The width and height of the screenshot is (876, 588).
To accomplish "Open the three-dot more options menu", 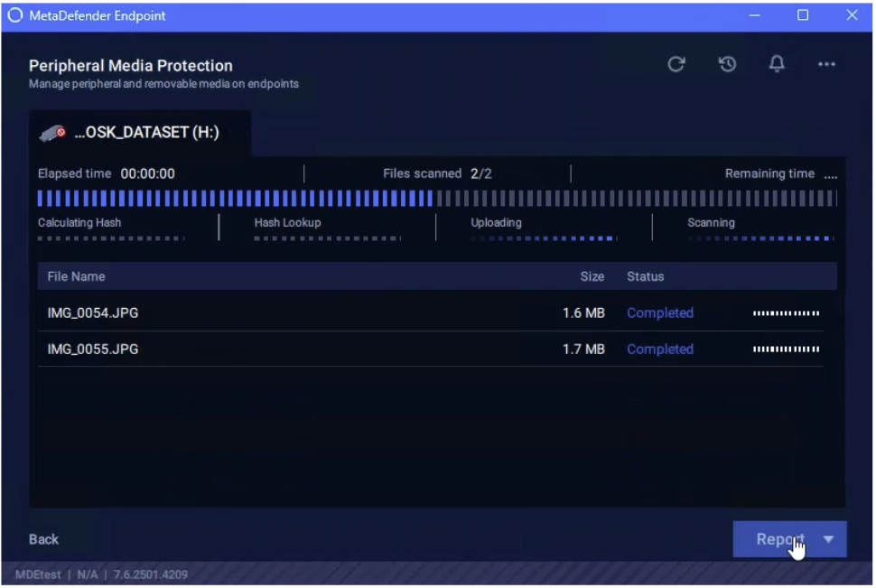I will (826, 64).
